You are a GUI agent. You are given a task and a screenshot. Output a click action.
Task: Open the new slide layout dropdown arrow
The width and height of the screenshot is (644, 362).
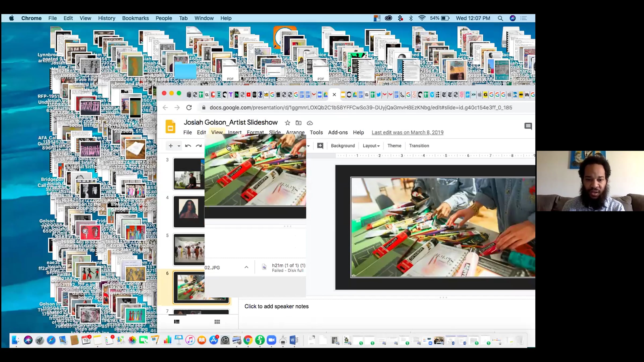179,146
